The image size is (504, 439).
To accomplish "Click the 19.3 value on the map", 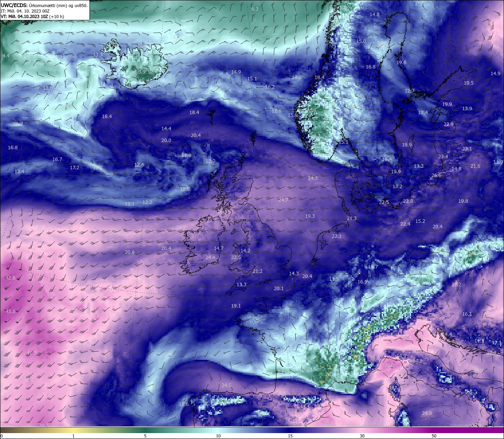I will click(310, 216).
